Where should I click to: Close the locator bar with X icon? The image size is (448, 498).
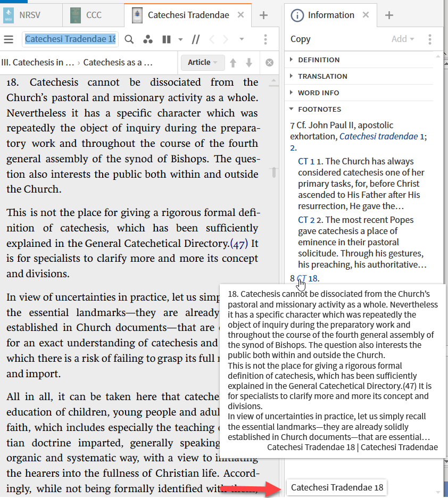tap(270, 63)
